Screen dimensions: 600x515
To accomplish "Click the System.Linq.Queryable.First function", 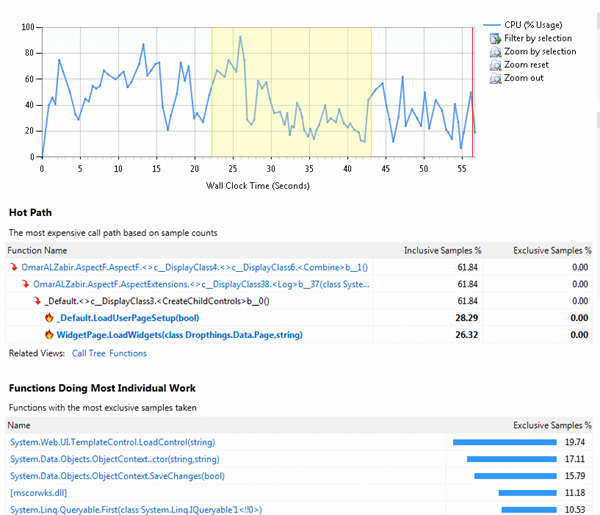I will pos(136,509).
